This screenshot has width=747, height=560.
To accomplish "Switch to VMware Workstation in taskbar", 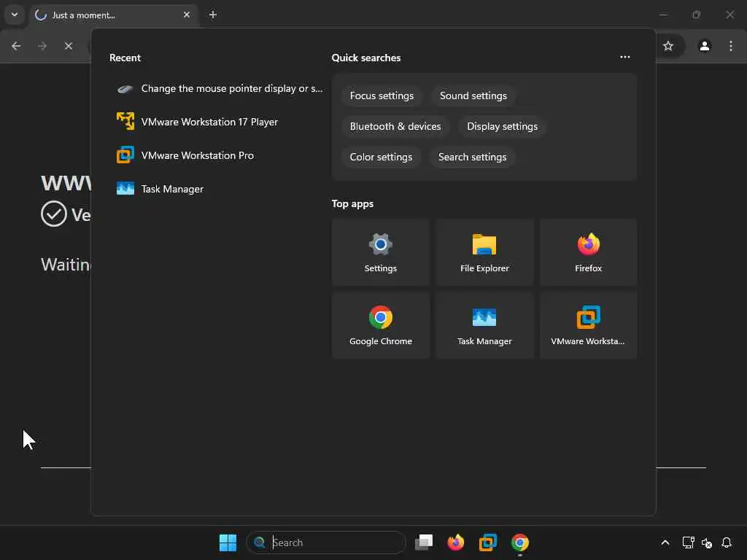I will pyautogui.click(x=488, y=542).
